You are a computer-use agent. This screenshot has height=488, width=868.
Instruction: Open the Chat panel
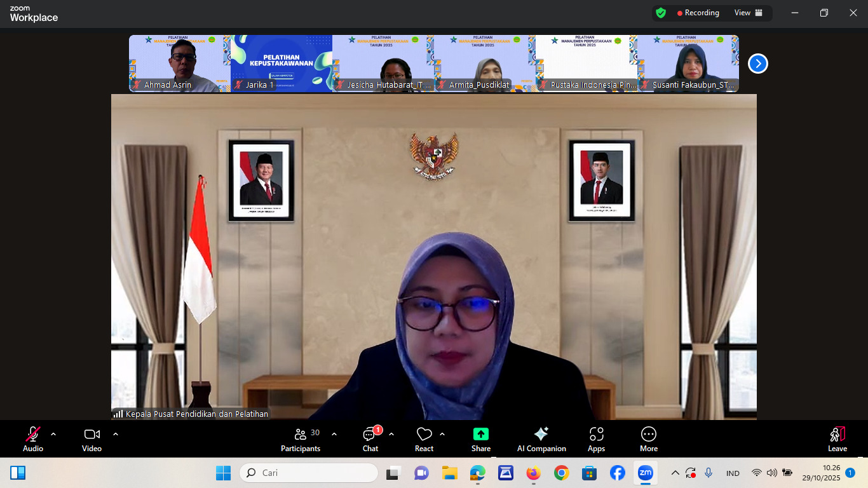click(370, 439)
